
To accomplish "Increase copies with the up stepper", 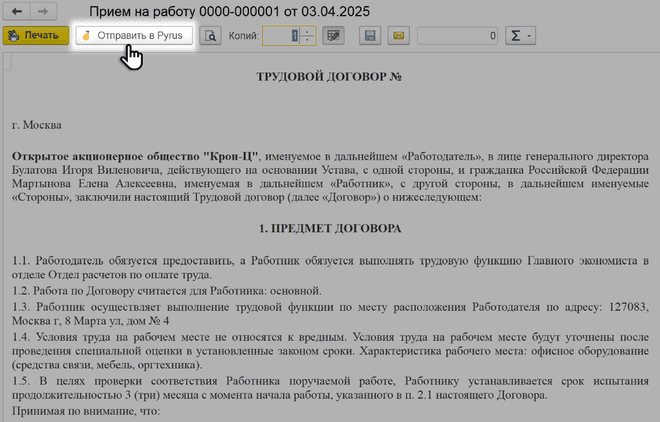I will coord(307,32).
